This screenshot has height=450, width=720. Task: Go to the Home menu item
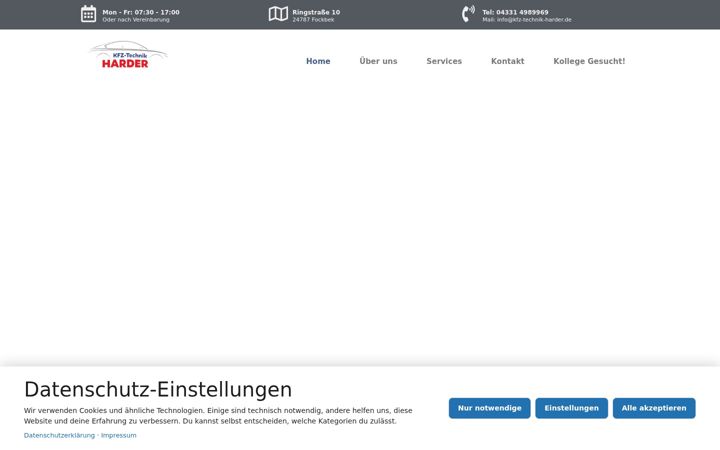pos(318,61)
